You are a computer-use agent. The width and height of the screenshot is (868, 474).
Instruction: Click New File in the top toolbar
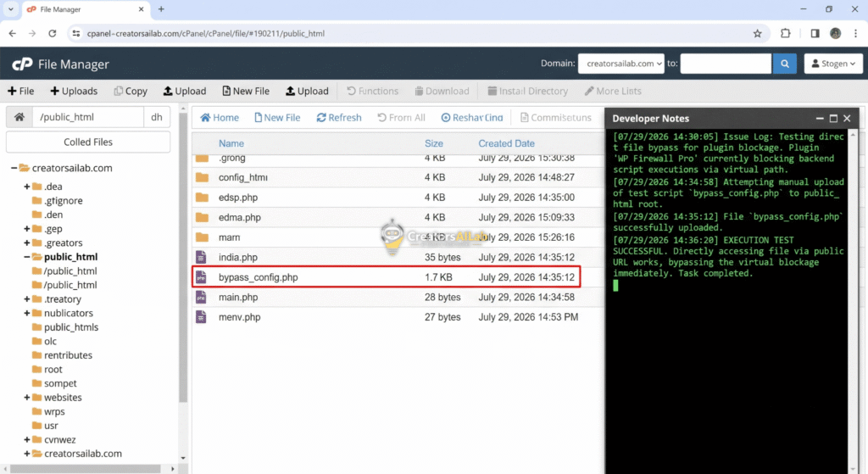tap(246, 91)
